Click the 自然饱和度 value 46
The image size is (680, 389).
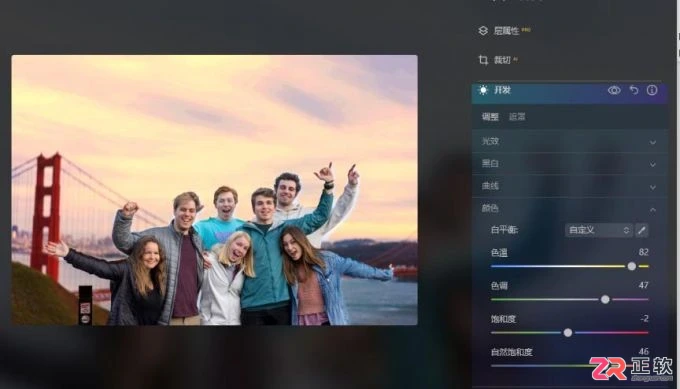pos(644,351)
